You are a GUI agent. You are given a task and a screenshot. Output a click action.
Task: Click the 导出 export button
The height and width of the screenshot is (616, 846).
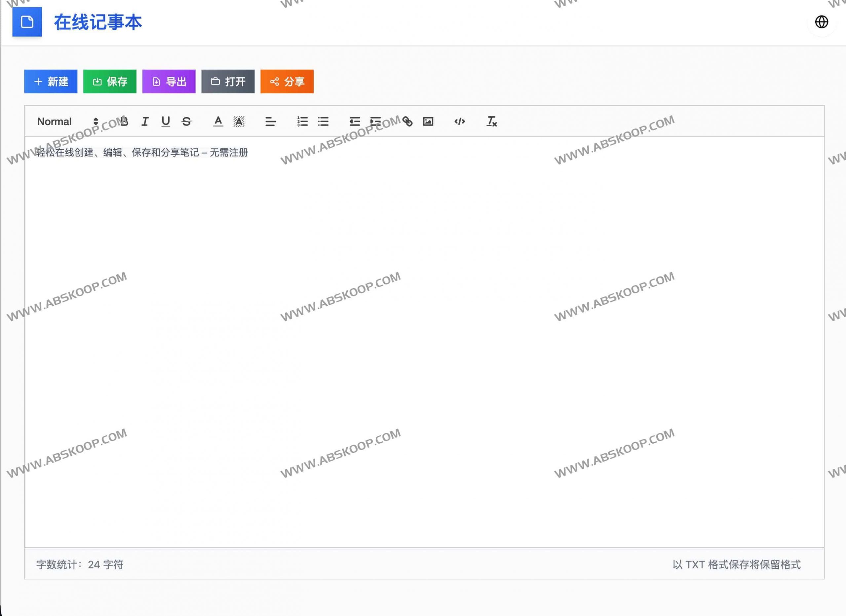pos(169,81)
